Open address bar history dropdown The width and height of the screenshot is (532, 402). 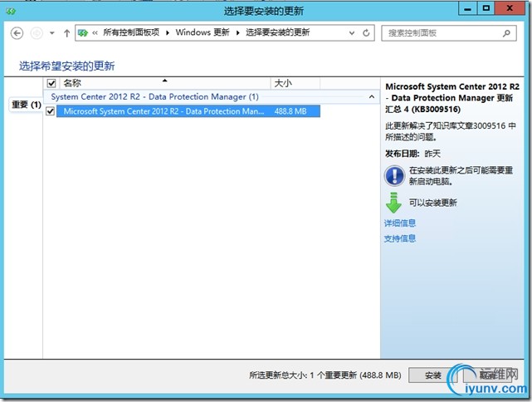pyautogui.click(x=352, y=33)
